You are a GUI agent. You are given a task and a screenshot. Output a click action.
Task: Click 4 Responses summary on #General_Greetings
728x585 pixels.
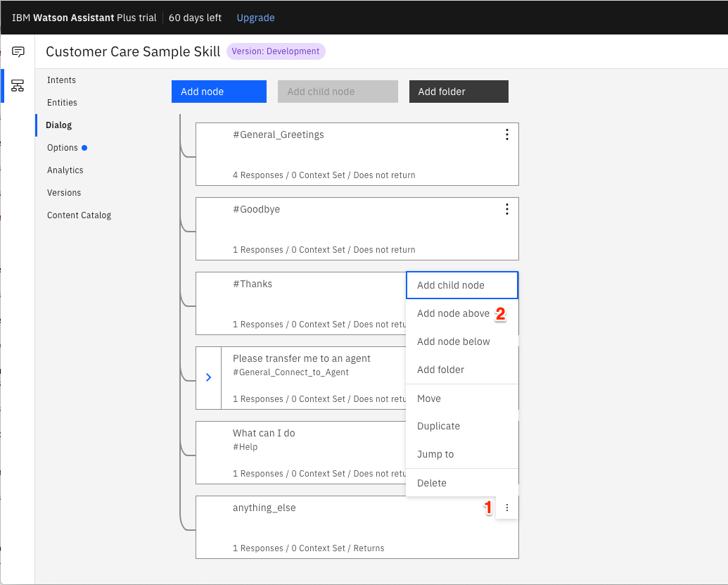324,175
